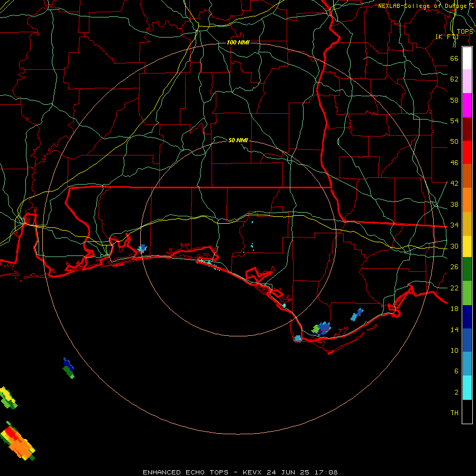Click the "66" scale label
The image size is (476, 476).
454,58
